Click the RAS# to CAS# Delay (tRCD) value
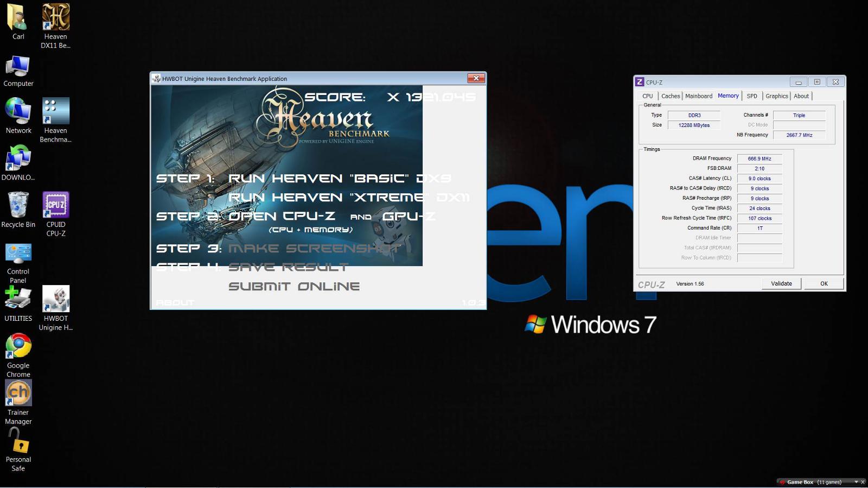The width and height of the screenshot is (868, 488). coord(759,188)
